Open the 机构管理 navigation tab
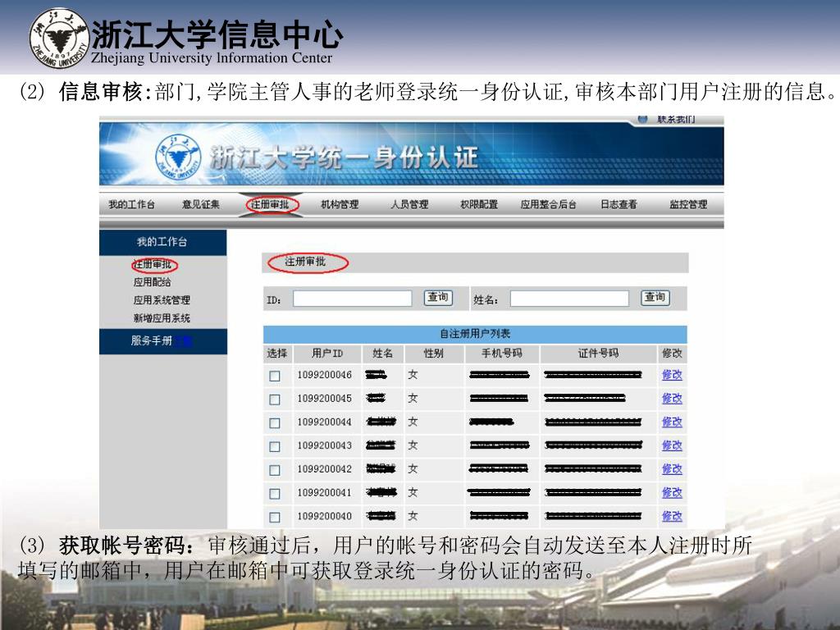 click(340, 204)
